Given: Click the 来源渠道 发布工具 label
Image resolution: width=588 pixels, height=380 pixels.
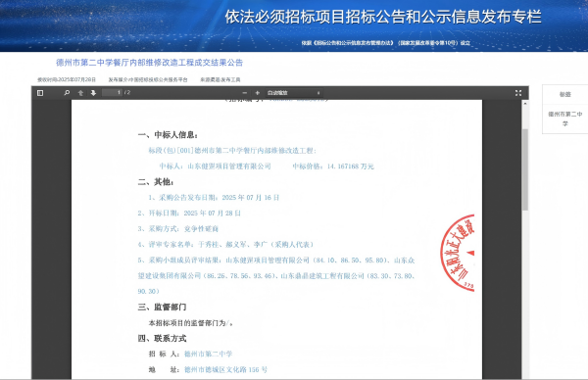Looking at the screenshot, I should [x=220, y=80].
